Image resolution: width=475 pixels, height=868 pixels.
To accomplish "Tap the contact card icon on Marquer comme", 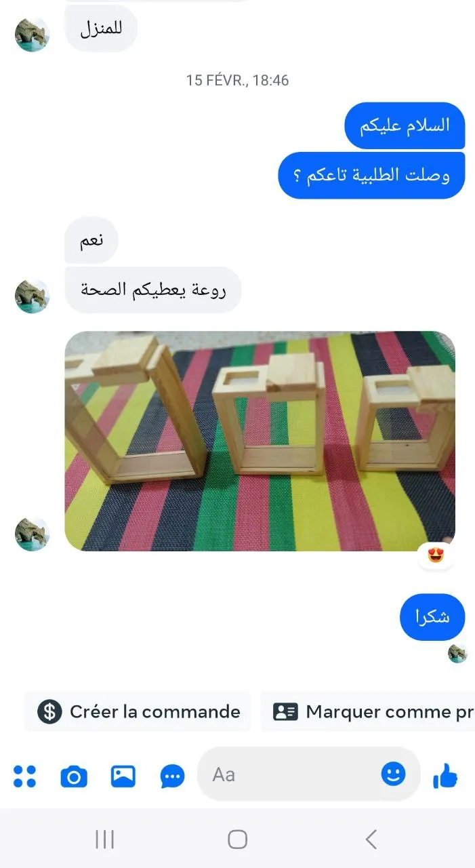I will (285, 711).
